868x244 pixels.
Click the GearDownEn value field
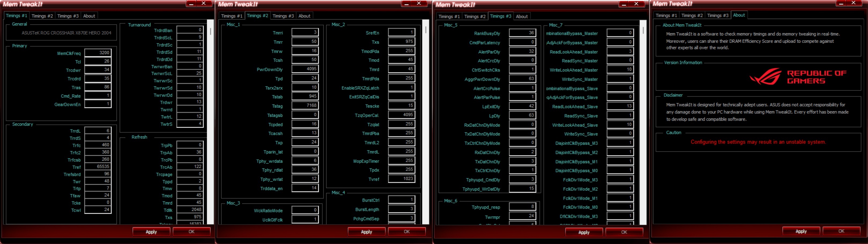[98, 104]
